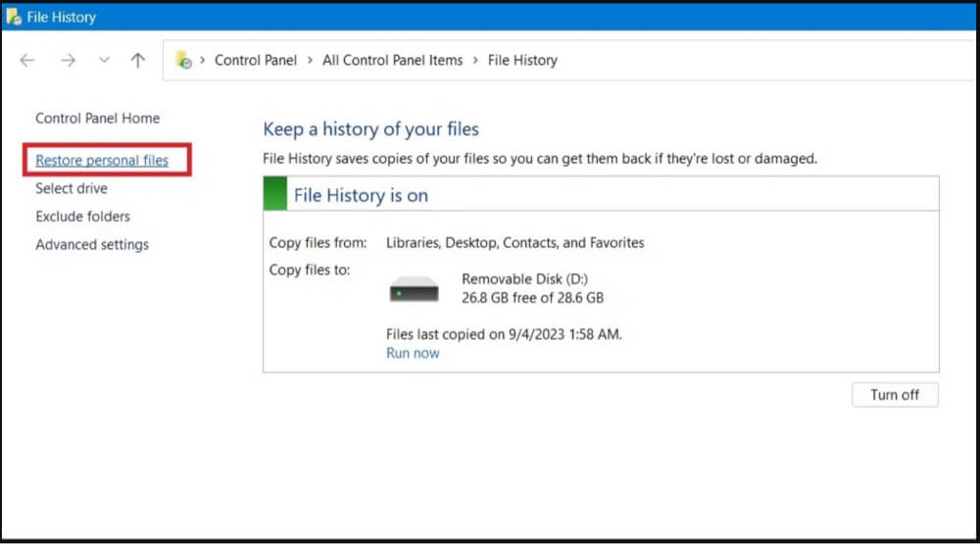980x544 pixels.
Task: Open Exclude folders link
Action: (x=82, y=217)
